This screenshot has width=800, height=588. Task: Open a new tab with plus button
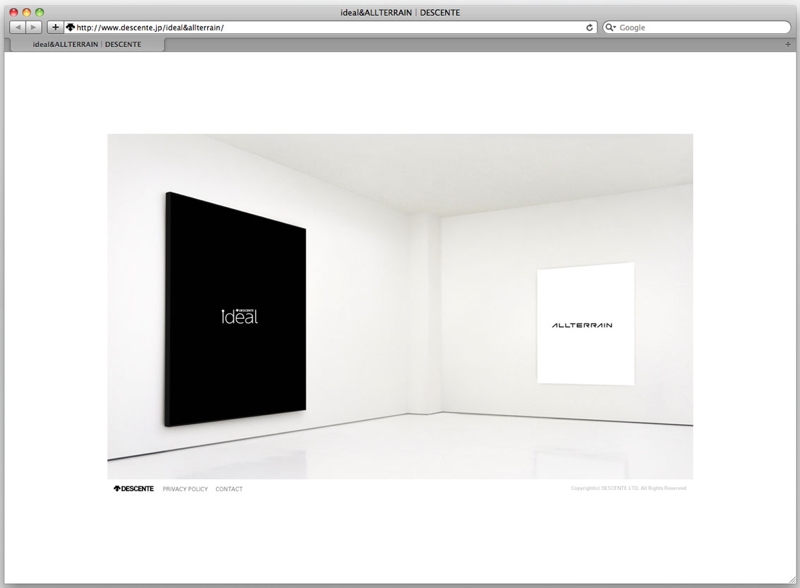[788, 44]
